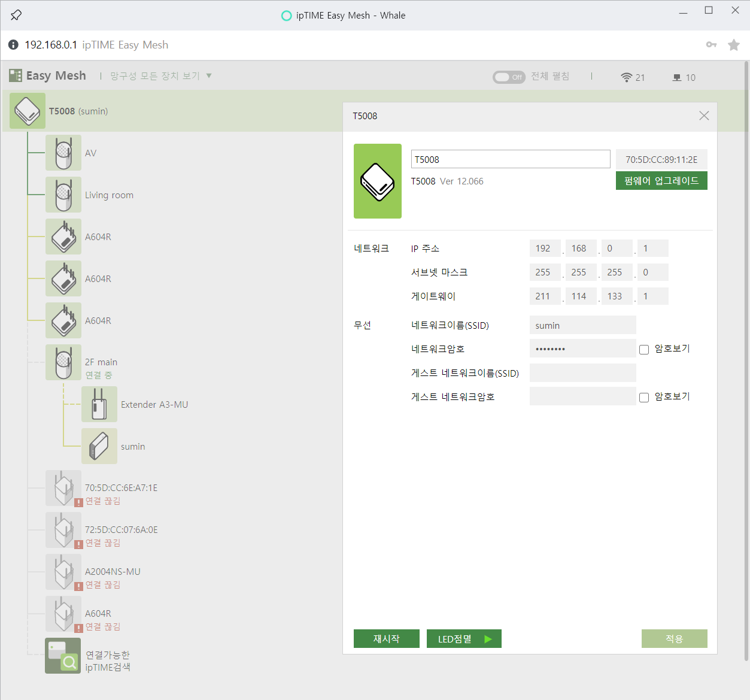Click the SSID field showing sumin
Image resolution: width=750 pixels, height=700 pixels.
point(583,325)
